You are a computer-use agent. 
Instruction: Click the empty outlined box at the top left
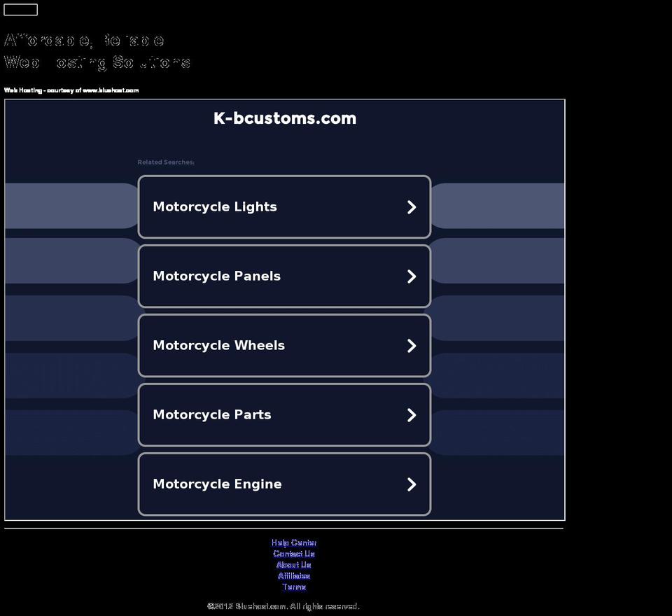pos(20,9)
